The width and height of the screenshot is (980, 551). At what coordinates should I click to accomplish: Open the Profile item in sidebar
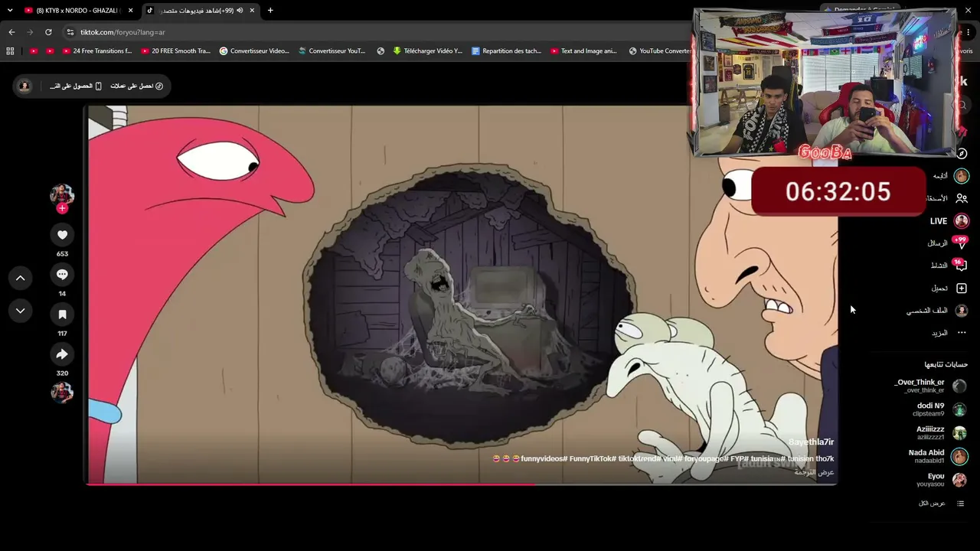(937, 311)
